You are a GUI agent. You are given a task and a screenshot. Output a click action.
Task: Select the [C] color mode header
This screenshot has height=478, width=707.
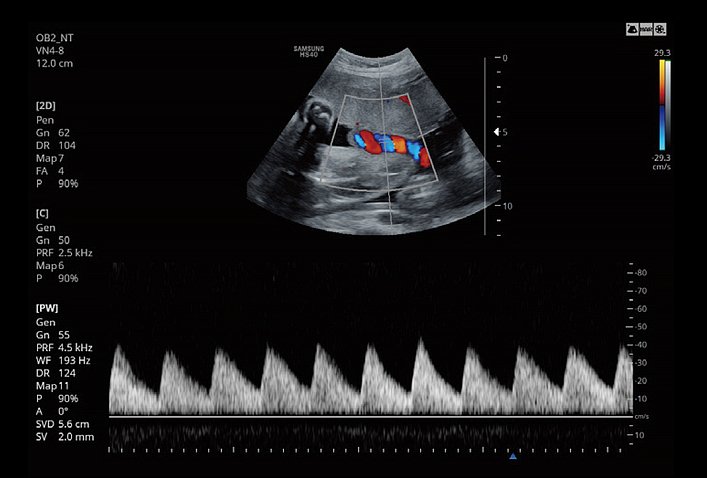pos(43,213)
